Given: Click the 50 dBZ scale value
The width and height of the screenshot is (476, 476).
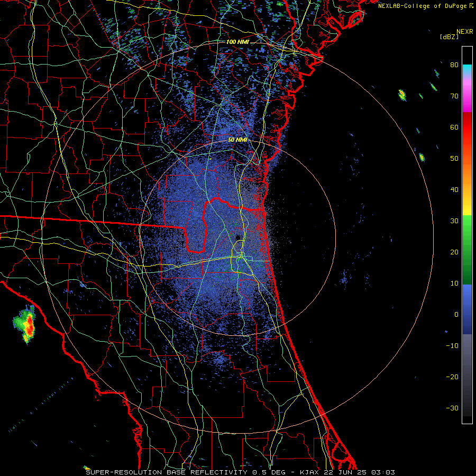Looking at the screenshot, I should point(454,159).
